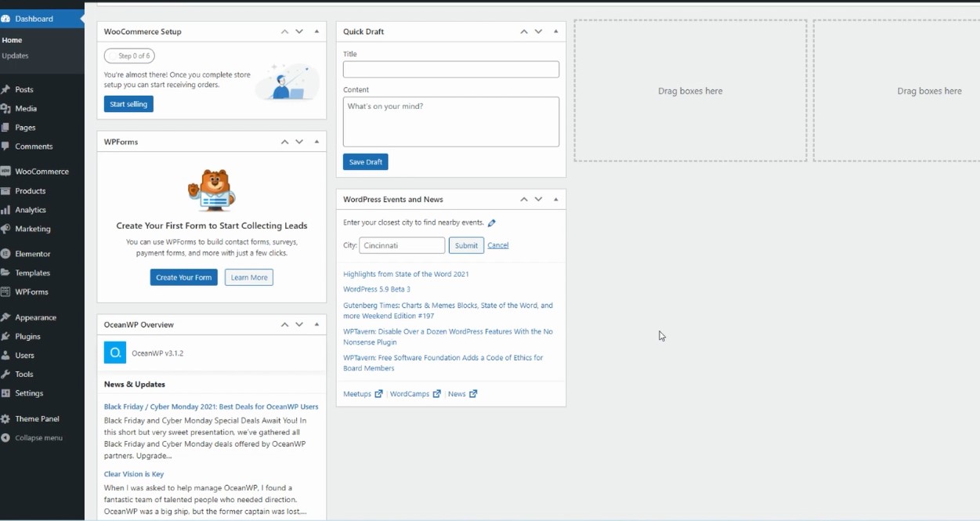Click the WPForms bear mascot image
Screen dimensions: 980x521
[x=212, y=190]
